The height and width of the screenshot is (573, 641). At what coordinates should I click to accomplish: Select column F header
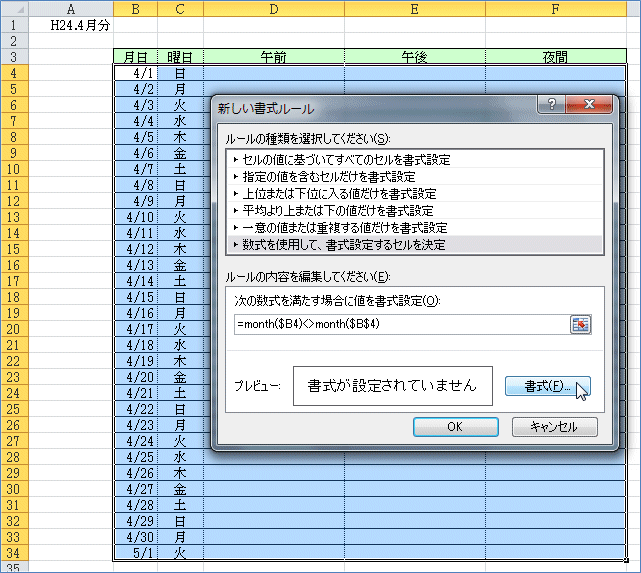click(556, 9)
